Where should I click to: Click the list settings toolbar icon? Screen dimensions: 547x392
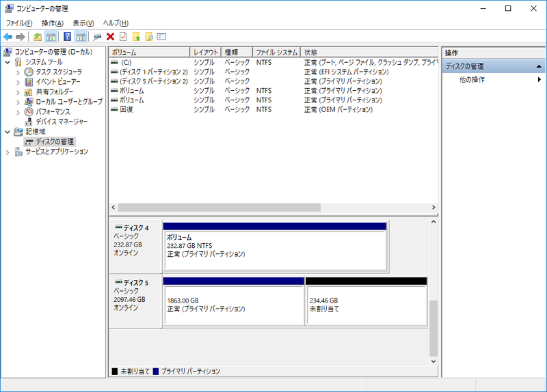tap(161, 37)
